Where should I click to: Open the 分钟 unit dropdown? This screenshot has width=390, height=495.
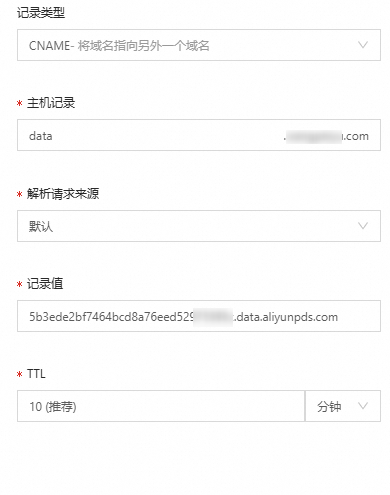pyautogui.click(x=343, y=406)
